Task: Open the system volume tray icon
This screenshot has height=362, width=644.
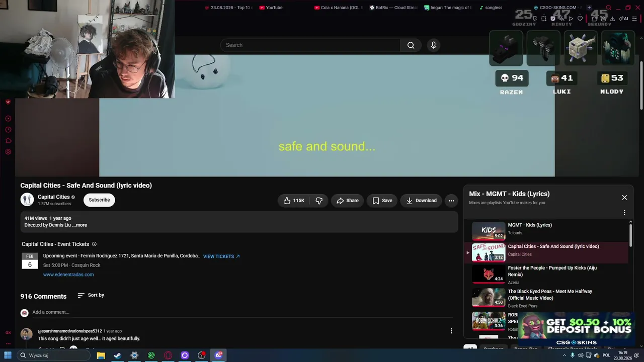Action: pyautogui.click(x=581, y=355)
